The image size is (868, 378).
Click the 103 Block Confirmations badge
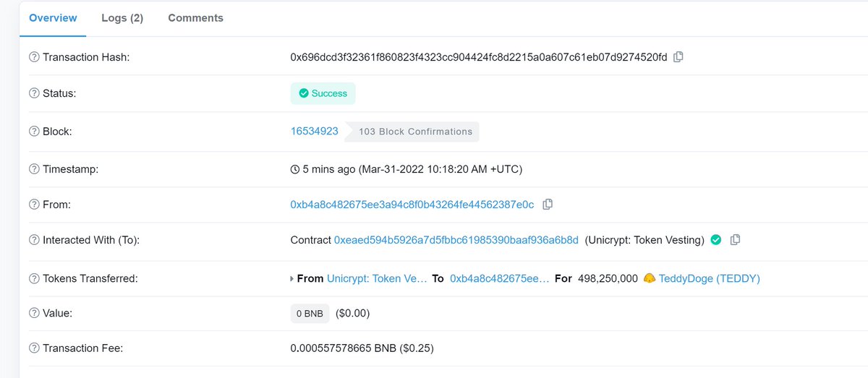(414, 132)
